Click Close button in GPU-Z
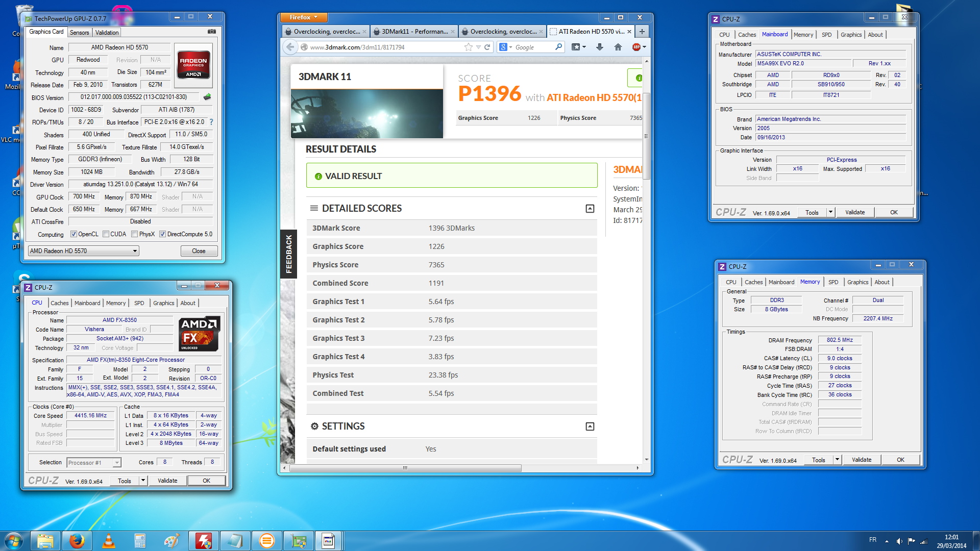The image size is (980, 551). (x=199, y=251)
